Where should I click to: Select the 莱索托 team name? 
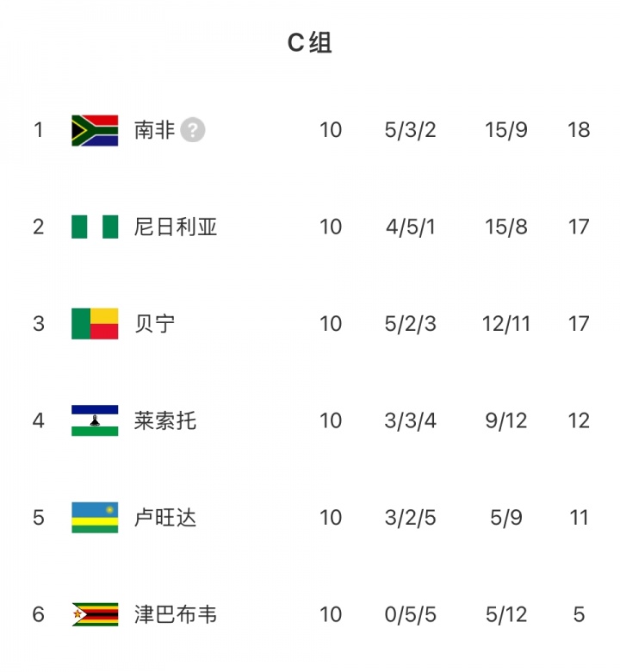165,421
